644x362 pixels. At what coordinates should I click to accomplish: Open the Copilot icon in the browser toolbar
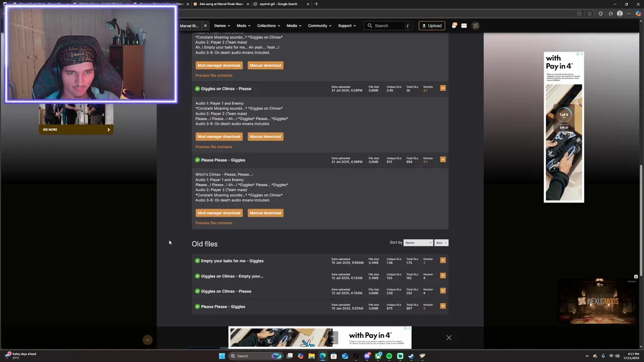(638, 14)
